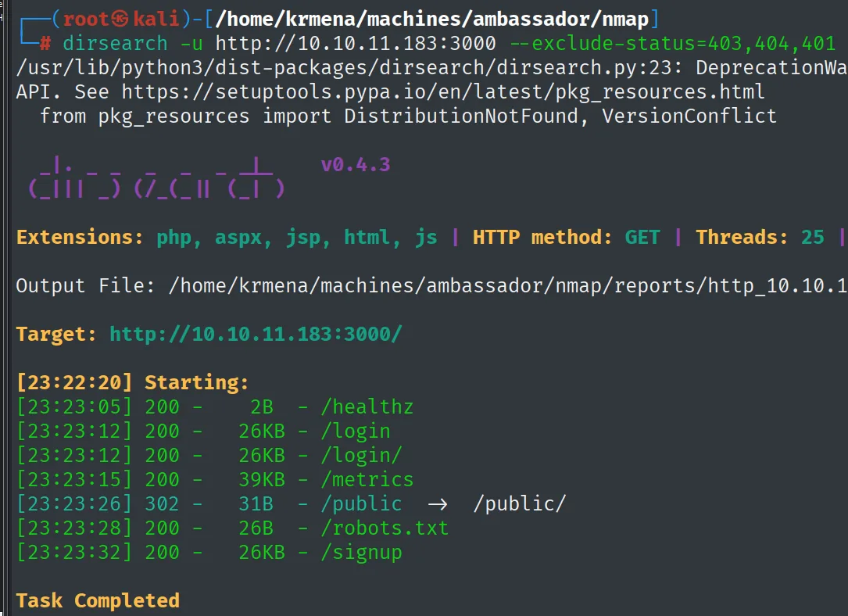The height and width of the screenshot is (616, 848).
Task: Click the target URL http://10.10.11.183:3000/
Action: click(x=256, y=334)
